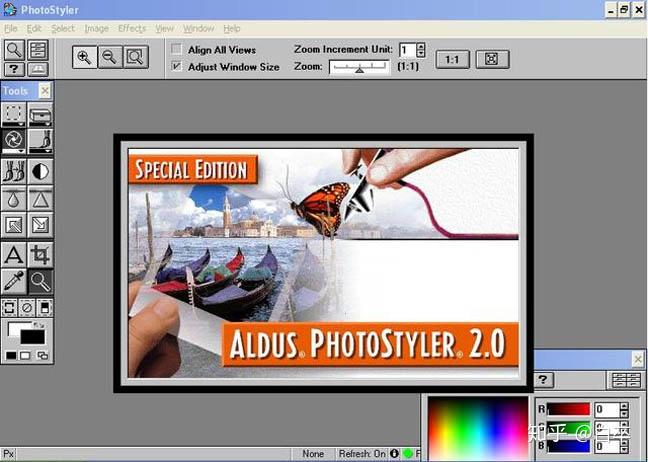This screenshot has height=462, width=648.
Task: Click the fit-in-window button next to 1:1
Action: 492,60
